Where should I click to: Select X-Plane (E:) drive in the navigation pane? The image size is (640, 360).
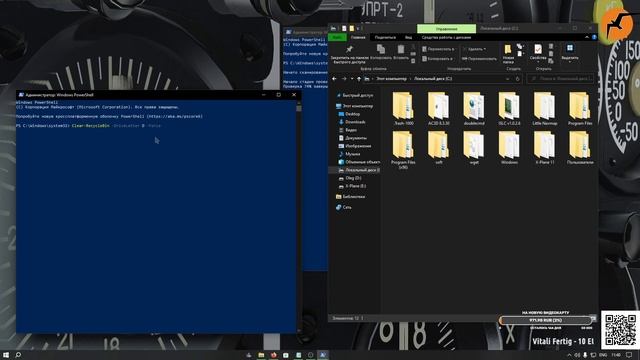click(x=352, y=186)
